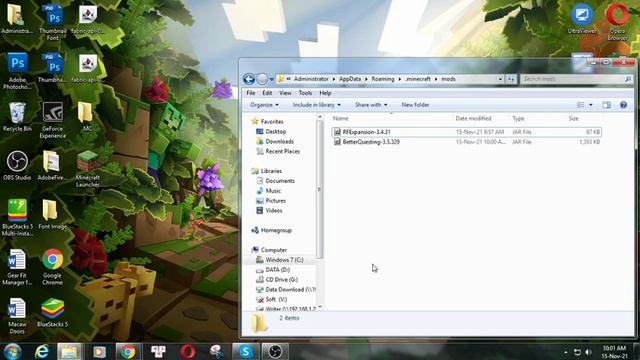The width and height of the screenshot is (640, 360).
Task: Select Homegroup in navigation pane
Action: [x=276, y=230]
